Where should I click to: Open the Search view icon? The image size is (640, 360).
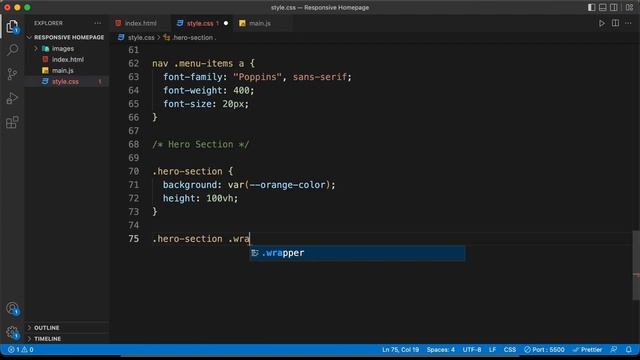(x=12, y=50)
